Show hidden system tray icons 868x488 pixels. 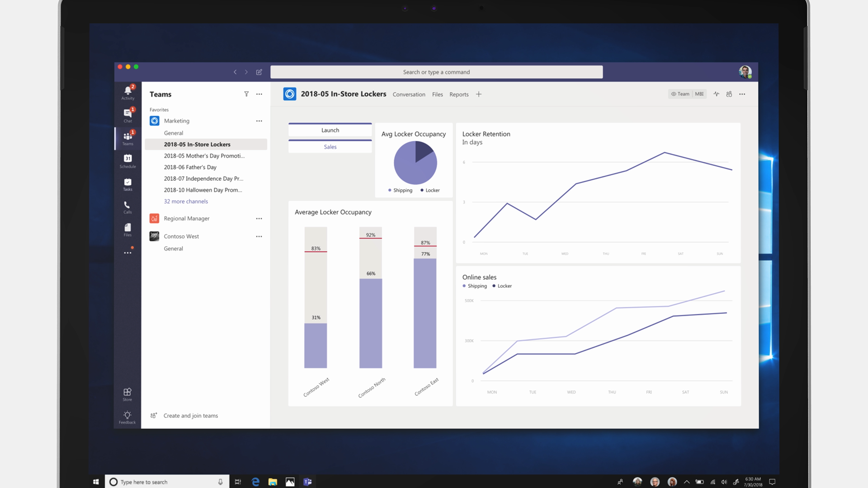pyautogui.click(x=687, y=482)
